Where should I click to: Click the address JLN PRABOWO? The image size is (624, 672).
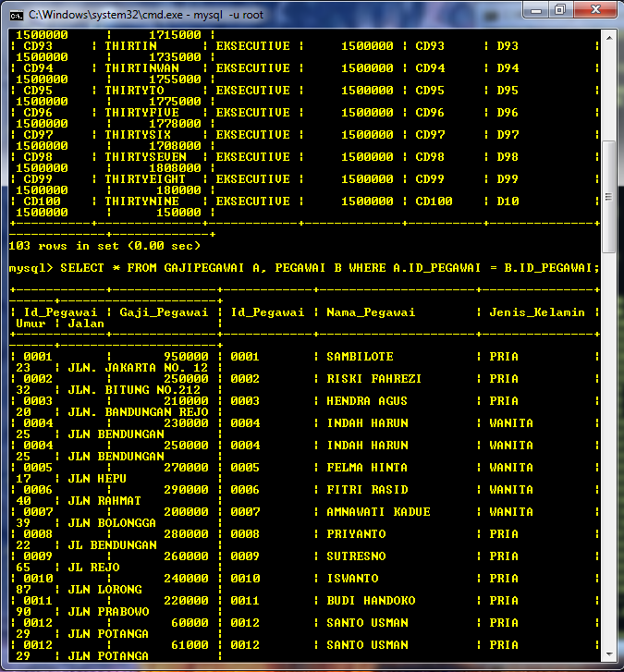pyautogui.click(x=108, y=612)
